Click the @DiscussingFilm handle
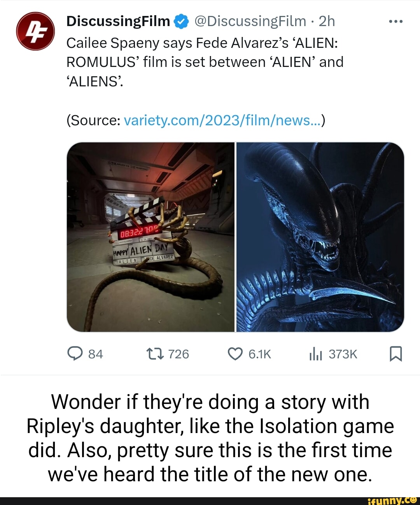 click(250, 21)
